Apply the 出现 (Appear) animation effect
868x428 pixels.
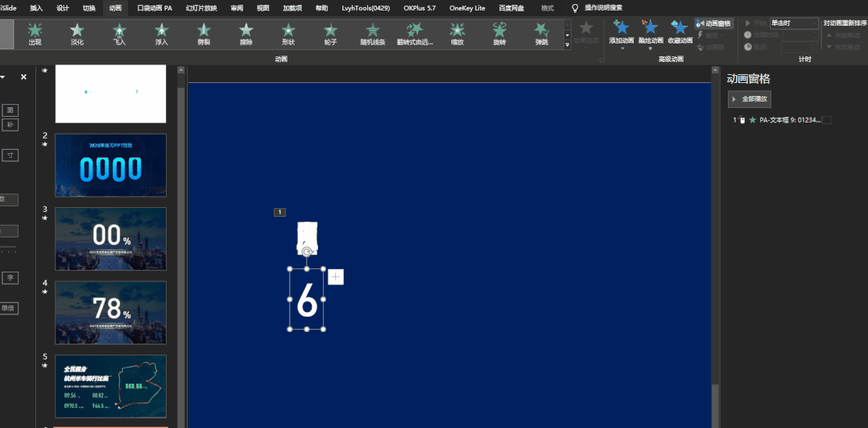click(x=35, y=33)
